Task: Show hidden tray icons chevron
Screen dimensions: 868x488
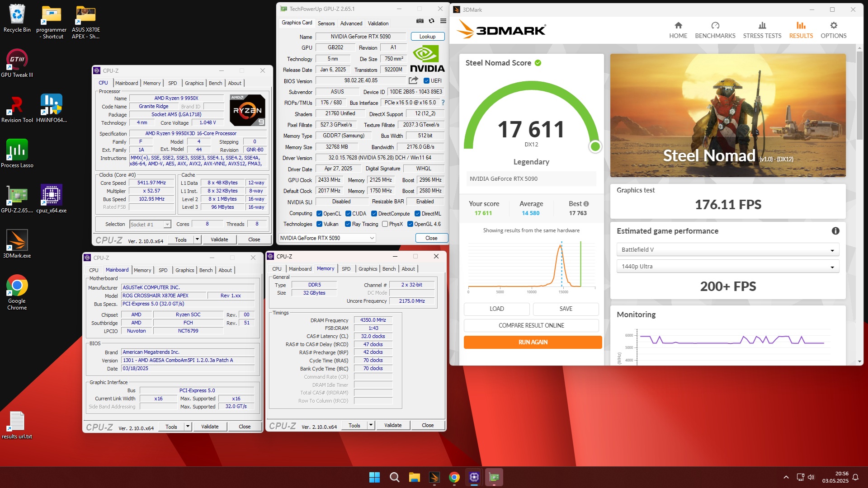Action: point(786,477)
